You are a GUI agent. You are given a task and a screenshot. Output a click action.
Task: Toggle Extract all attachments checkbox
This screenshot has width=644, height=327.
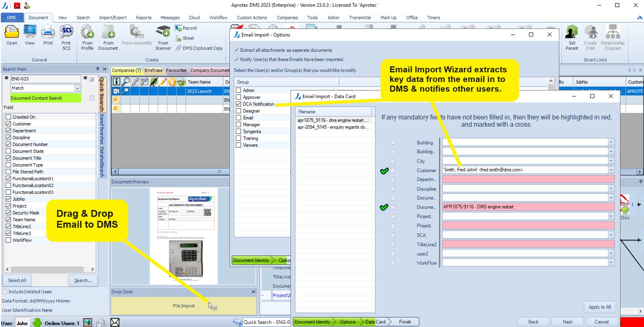coord(237,50)
